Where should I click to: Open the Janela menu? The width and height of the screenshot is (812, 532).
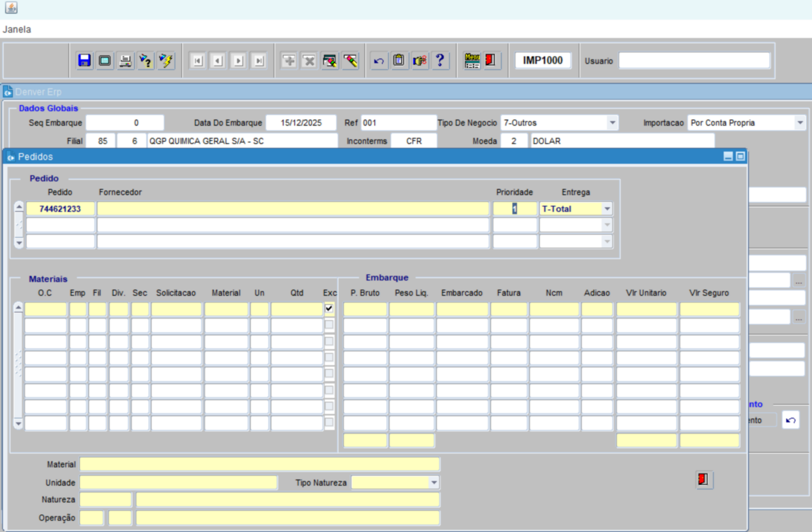pos(17,29)
